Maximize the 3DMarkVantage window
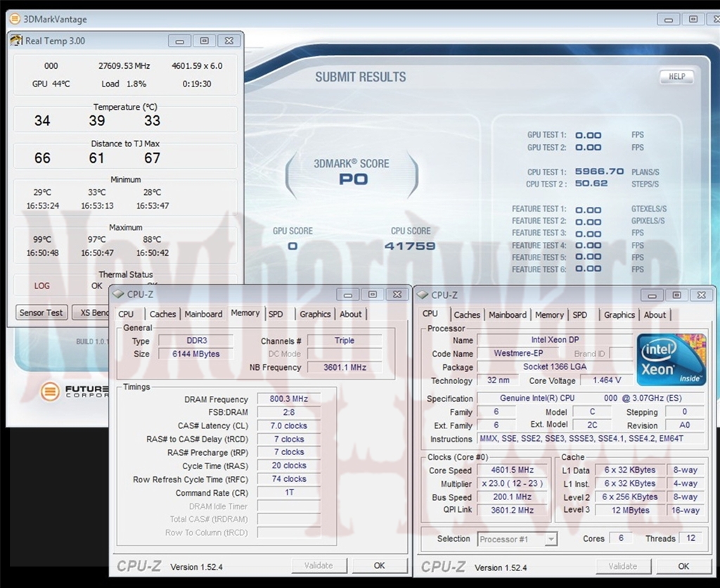Viewport: 720px width, 588px height. click(x=693, y=19)
